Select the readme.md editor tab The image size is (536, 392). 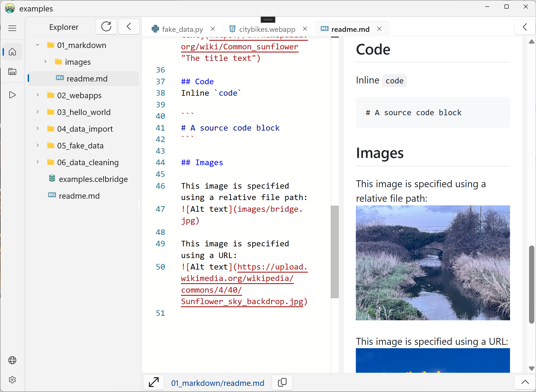pos(350,29)
